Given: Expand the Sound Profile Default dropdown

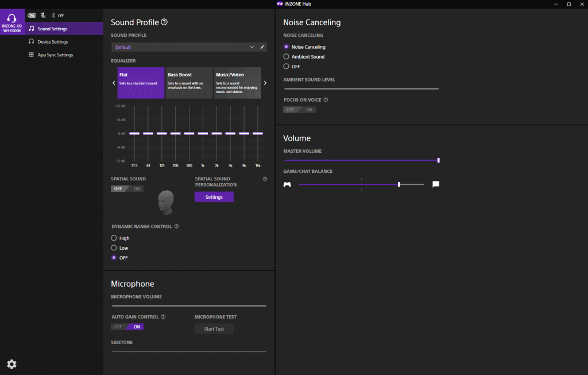Looking at the screenshot, I should [x=184, y=47].
